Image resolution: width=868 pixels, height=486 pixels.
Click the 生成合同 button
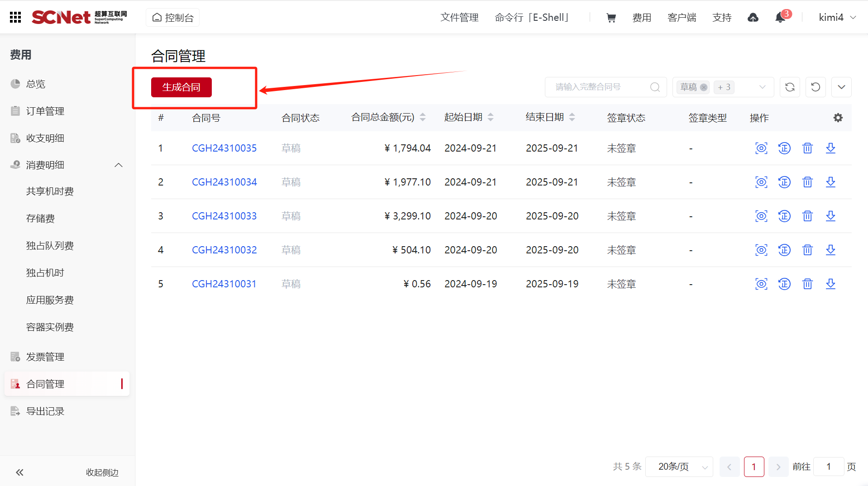181,87
